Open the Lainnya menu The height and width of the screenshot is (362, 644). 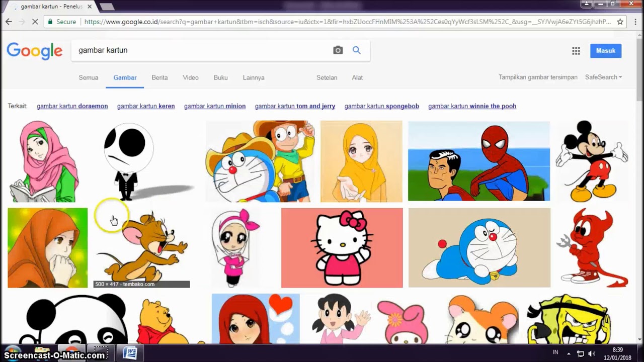pos(254,77)
